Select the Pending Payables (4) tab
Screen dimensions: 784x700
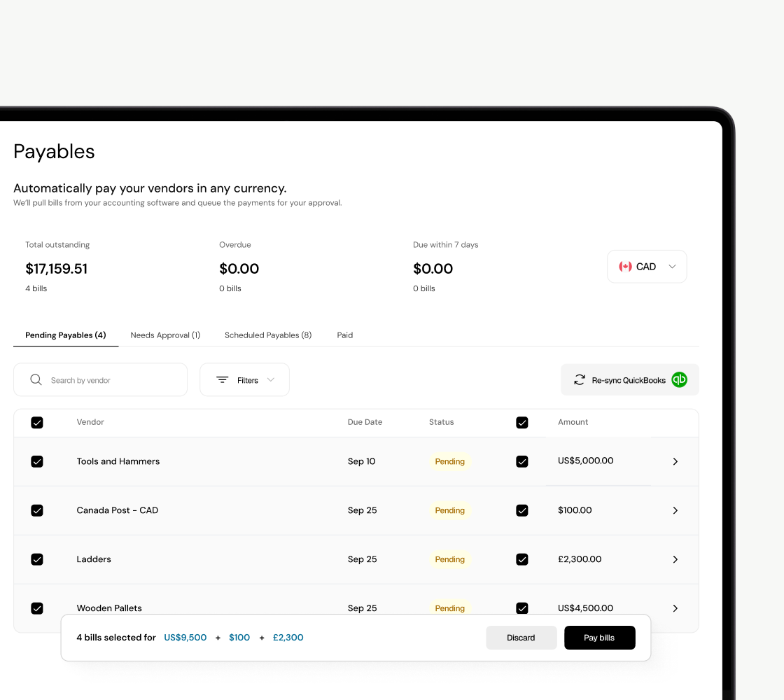coord(66,335)
